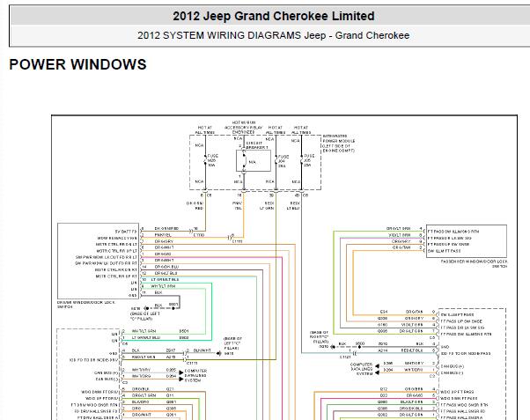Click "RED/LT GRN" label below pin 30
The width and height of the screenshot is (530, 420).
tap(267, 206)
